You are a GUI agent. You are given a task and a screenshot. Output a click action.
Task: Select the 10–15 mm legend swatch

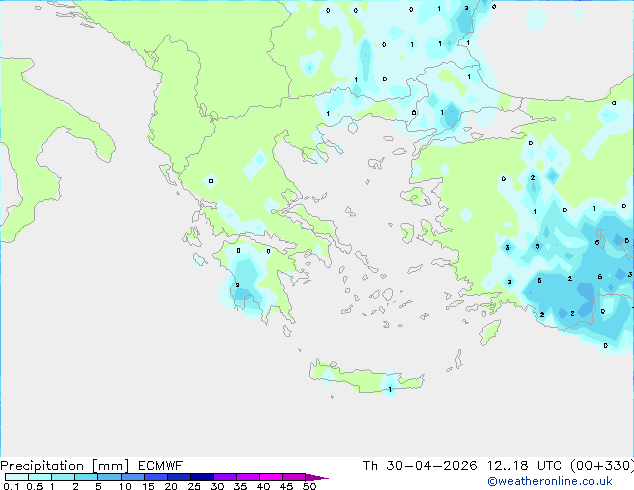point(132,477)
